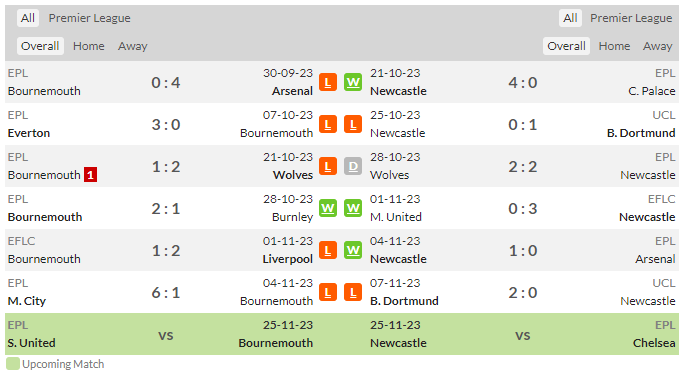Switch right panel to Away matches

coord(657,46)
